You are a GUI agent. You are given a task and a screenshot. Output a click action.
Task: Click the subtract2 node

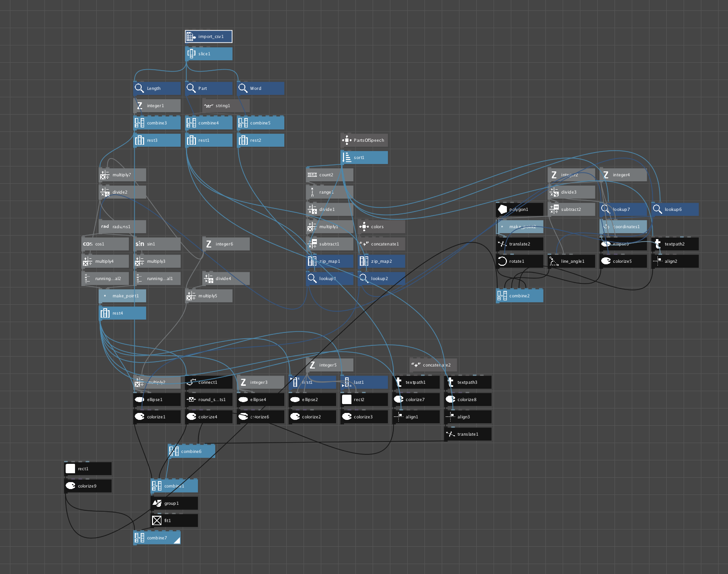[572, 209]
